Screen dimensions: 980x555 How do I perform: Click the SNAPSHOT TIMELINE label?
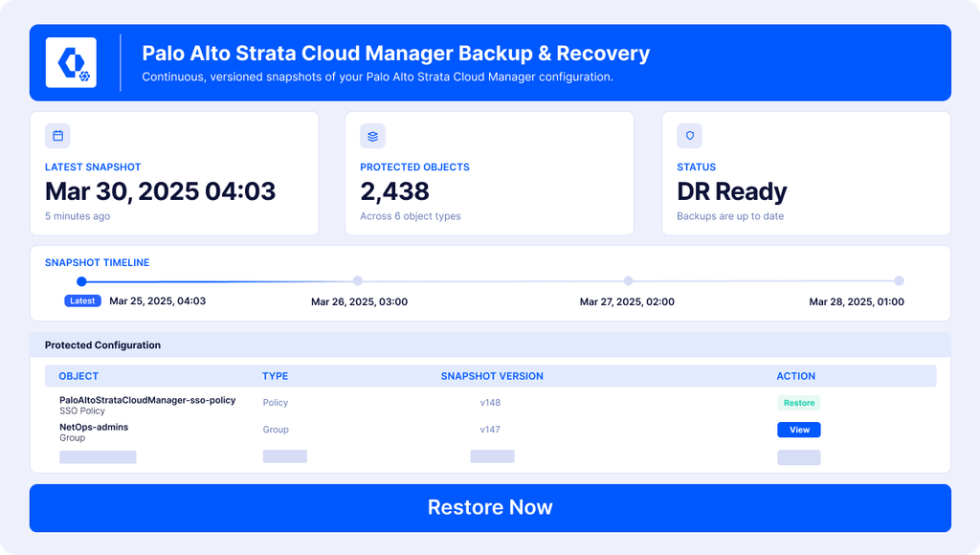97,262
